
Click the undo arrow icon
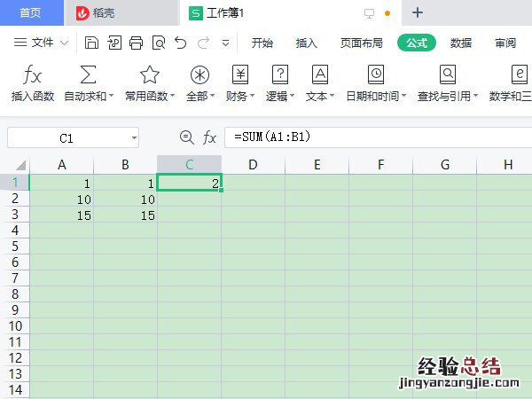point(181,43)
